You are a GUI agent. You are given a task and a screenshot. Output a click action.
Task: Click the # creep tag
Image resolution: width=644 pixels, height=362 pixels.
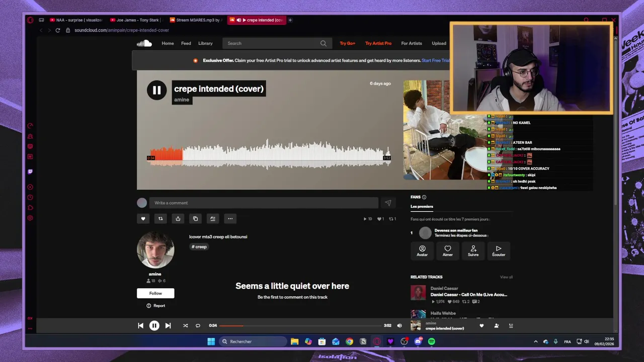coord(199,247)
